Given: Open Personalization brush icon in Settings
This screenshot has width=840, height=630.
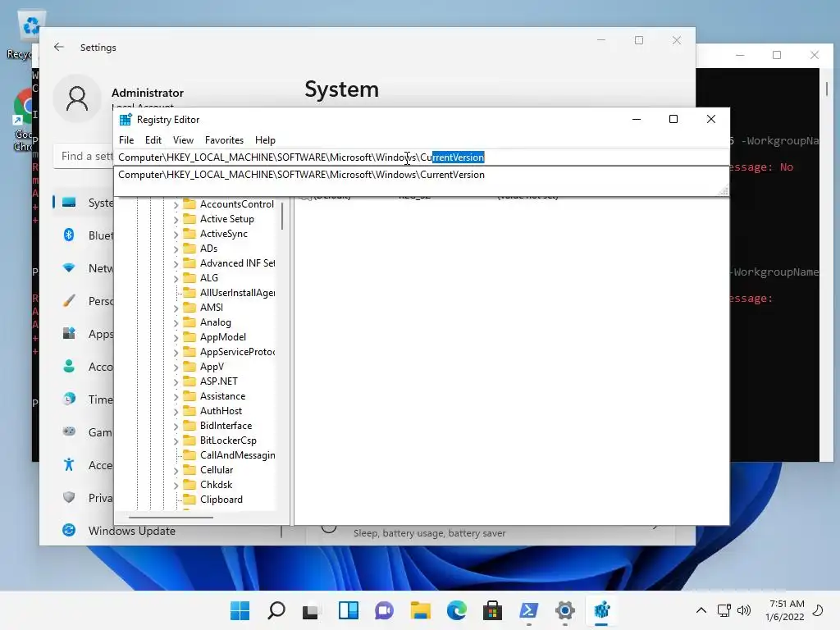Looking at the screenshot, I should [69, 300].
